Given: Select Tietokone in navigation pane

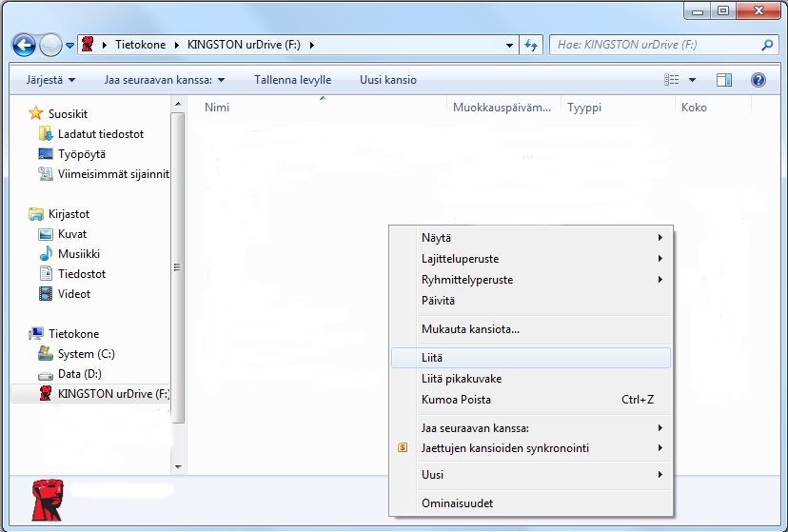Looking at the screenshot, I should (74, 334).
